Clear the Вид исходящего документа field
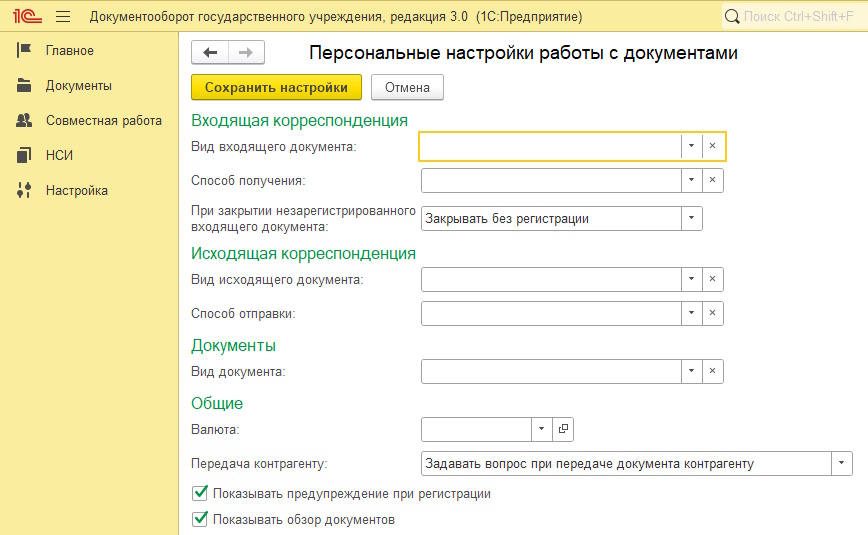Viewport: 868px width, 535px height. (x=712, y=279)
